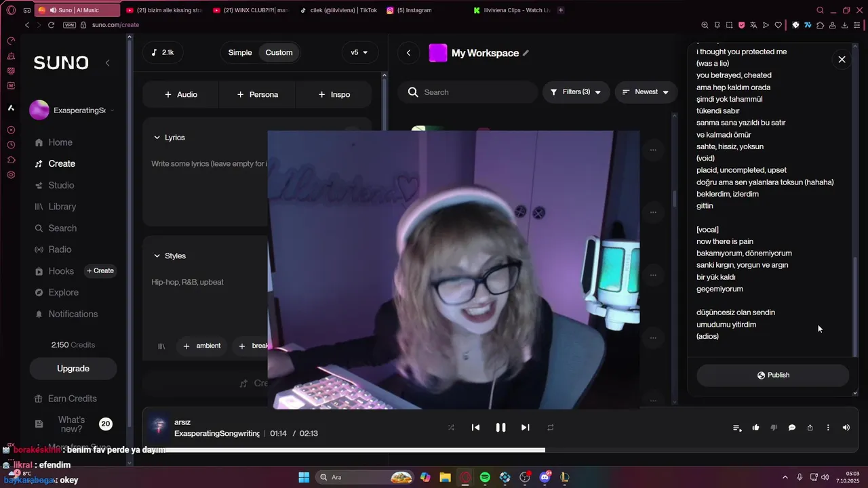
Task: Open Library in sidebar
Action: tap(56, 207)
